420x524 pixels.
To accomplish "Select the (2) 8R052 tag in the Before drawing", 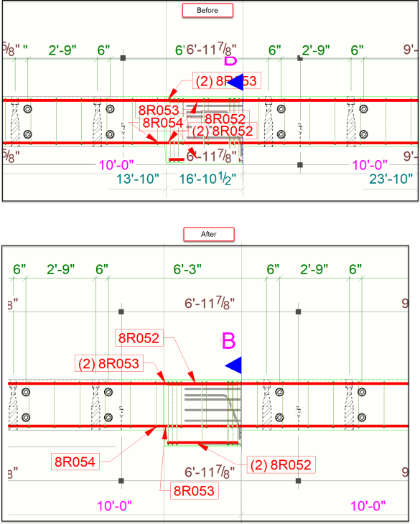I will tap(223, 131).
